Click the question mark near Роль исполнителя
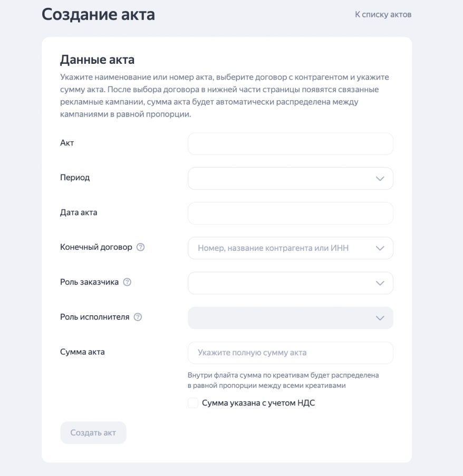The width and height of the screenshot is (463, 476). click(x=138, y=317)
